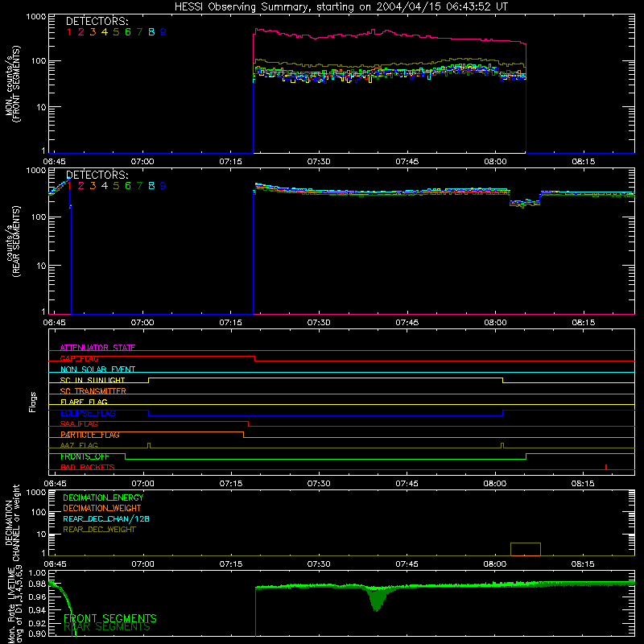644x644 pixels.
Task: Select the REAR_DEC_WEIGHT legend entry
Action: pos(99,530)
